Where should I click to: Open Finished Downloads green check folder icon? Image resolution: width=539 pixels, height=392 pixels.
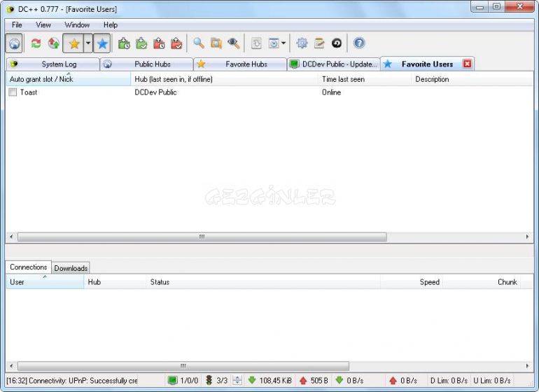tap(141, 43)
